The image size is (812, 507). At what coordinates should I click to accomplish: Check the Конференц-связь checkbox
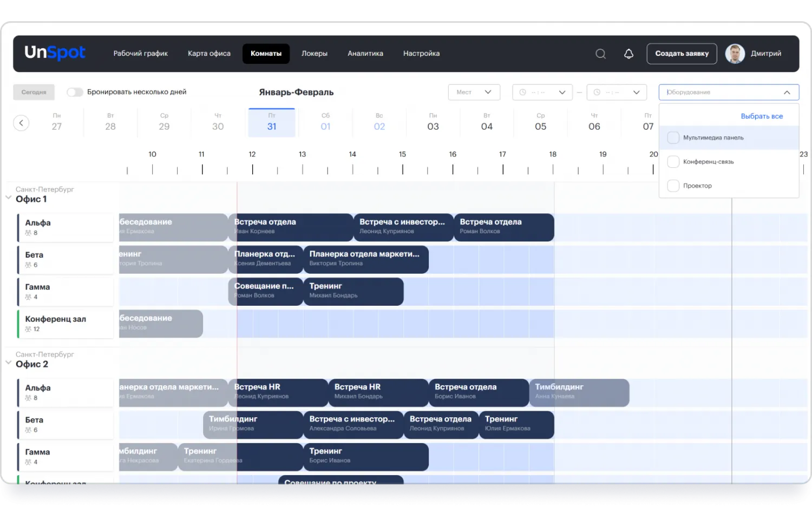click(673, 162)
